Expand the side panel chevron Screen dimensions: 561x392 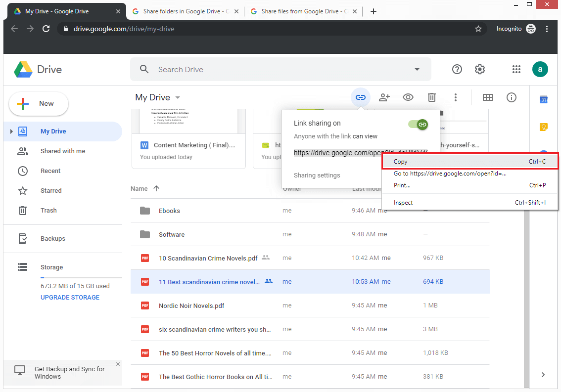click(x=543, y=375)
